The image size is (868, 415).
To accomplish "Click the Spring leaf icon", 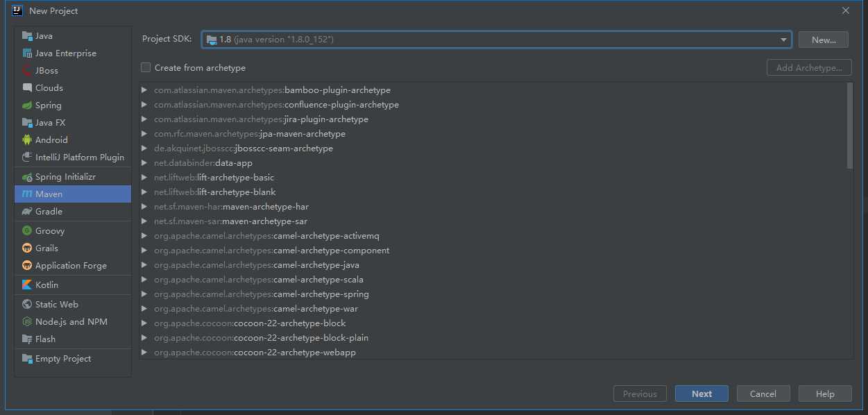I will click(27, 105).
